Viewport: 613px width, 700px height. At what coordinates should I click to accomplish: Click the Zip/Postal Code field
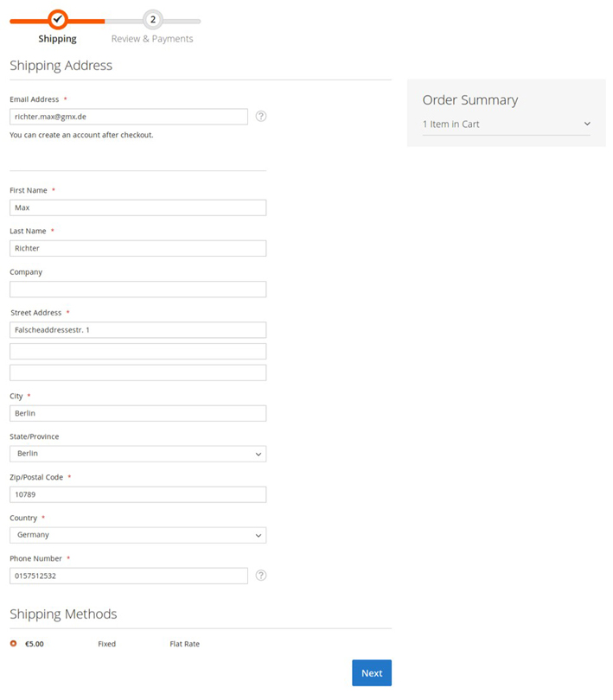coord(137,494)
